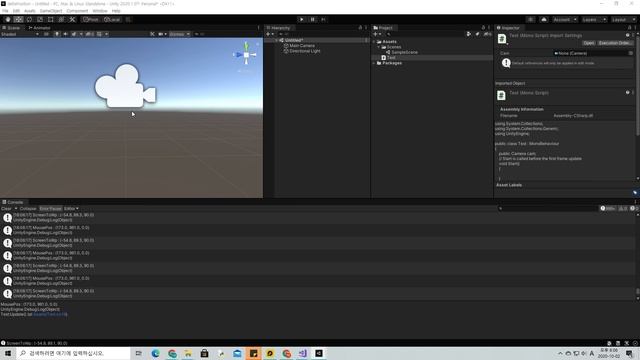
Task: Toggle Pivot/Center handle position
Action: [91, 19]
